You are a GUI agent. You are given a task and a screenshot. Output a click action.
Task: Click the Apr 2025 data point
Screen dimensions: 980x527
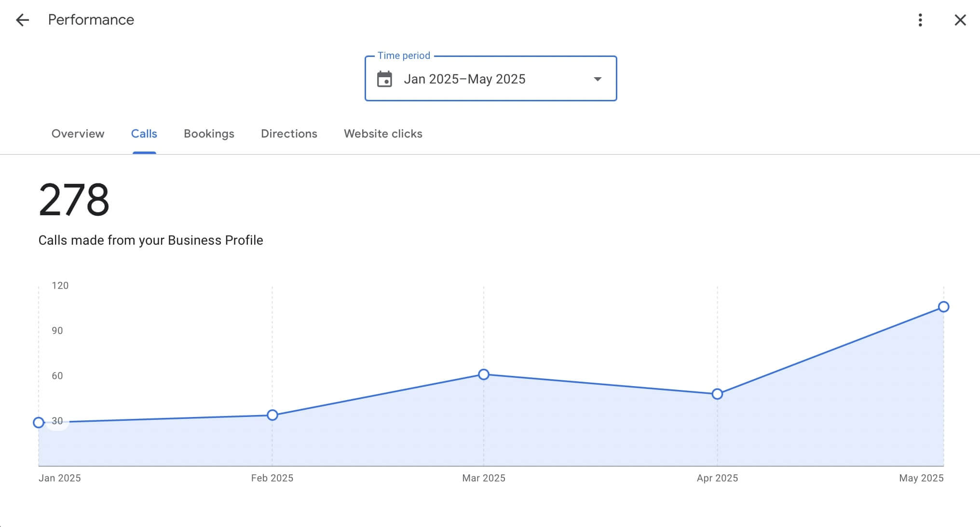[717, 394]
